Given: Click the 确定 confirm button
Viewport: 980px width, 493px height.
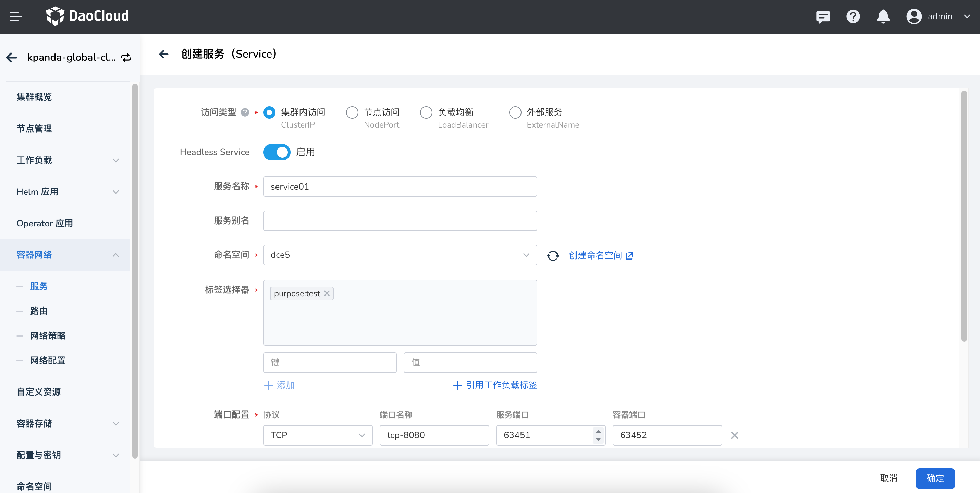Looking at the screenshot, I should 935,478.
